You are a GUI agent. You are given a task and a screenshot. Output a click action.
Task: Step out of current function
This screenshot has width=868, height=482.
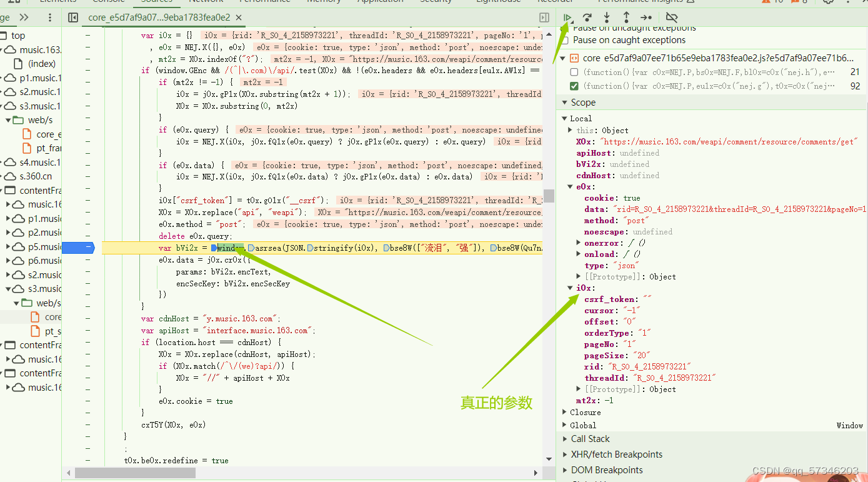[x=626, y=18]
